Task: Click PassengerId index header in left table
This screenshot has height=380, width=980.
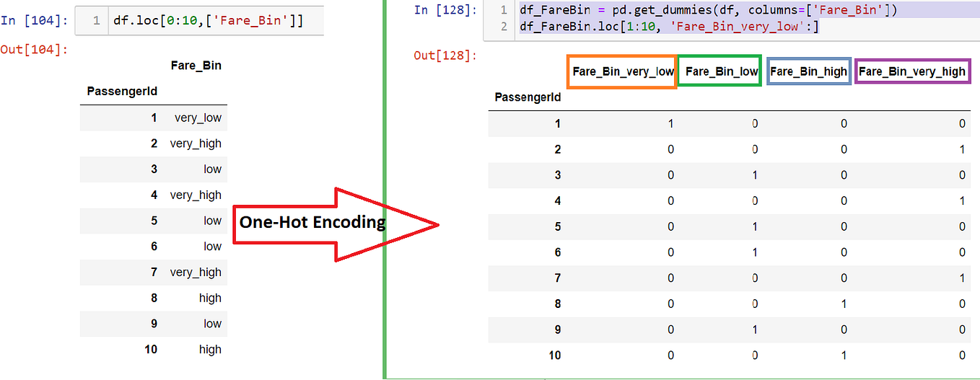Action: tap(122, 91)
